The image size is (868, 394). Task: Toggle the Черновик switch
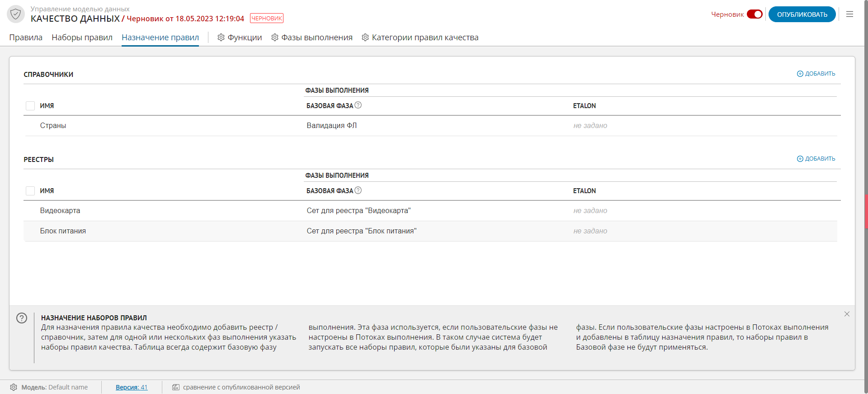tap(755, 14)
